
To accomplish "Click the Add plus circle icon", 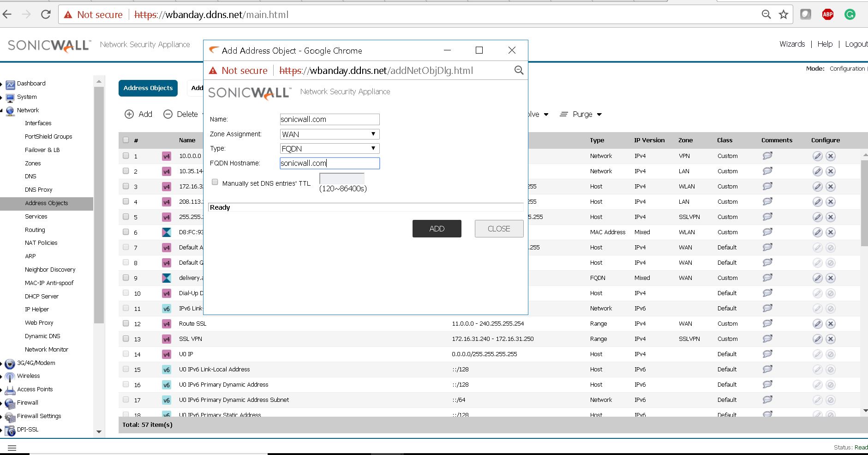I will coord(129,114).
